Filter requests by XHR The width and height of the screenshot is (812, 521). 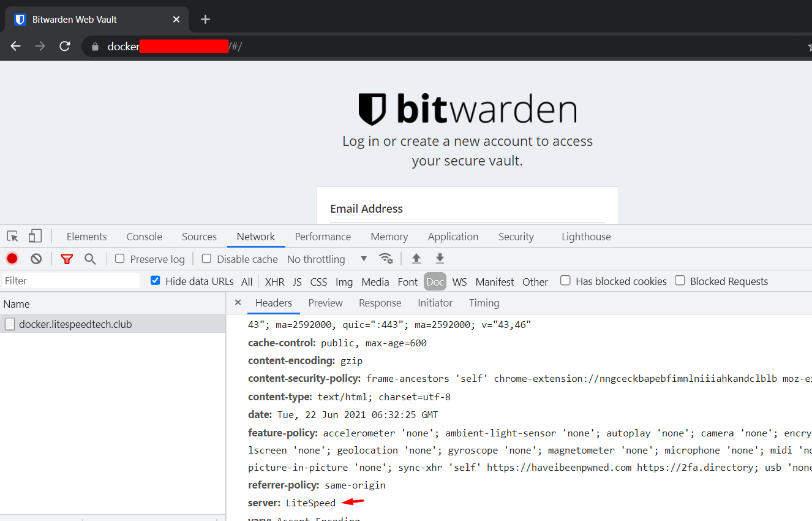(275, 282)
